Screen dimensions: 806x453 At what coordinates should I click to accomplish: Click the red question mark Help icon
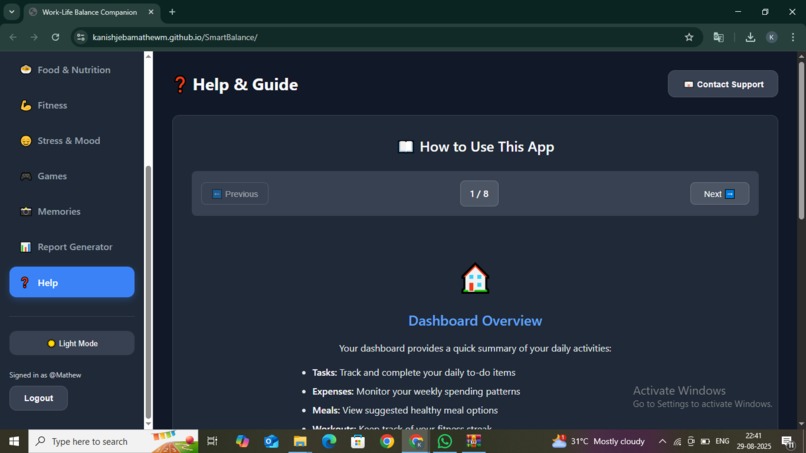pos(24,283)
